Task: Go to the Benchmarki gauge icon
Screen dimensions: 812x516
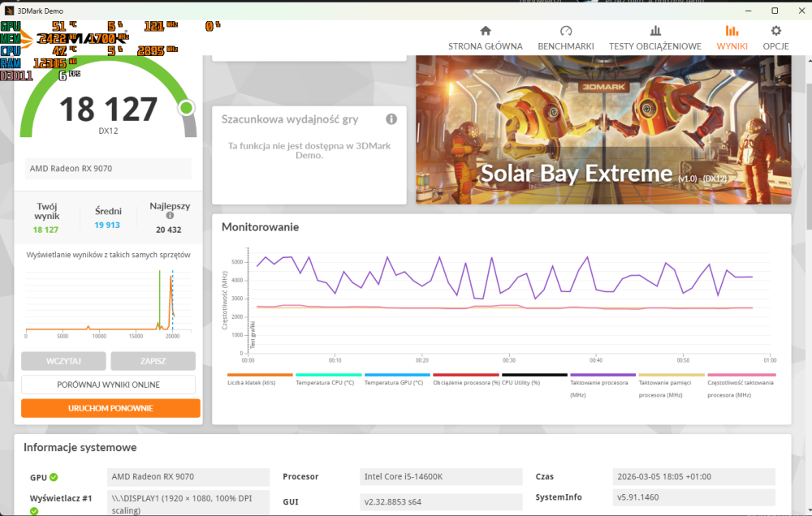Action: coord(565,31)
